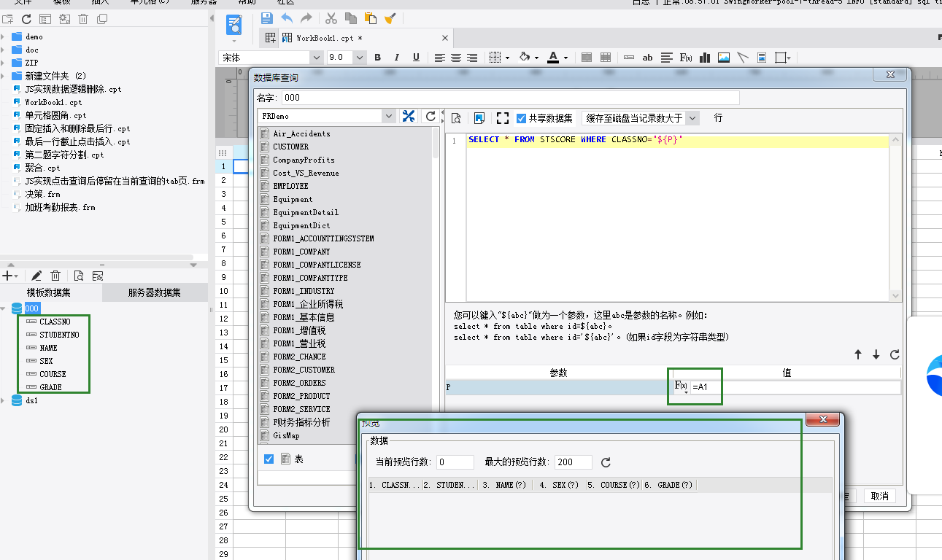Expand the demo folder

pos(3,36)
